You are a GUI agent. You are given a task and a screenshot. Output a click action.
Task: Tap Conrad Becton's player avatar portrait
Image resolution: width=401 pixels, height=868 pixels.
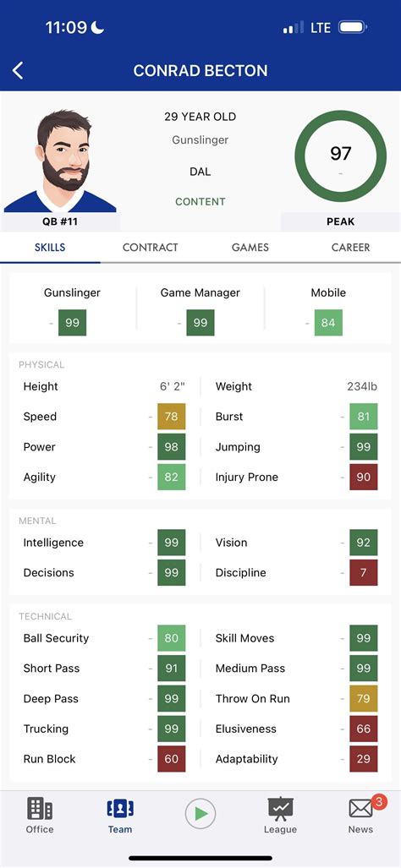(x=60, y=161)
